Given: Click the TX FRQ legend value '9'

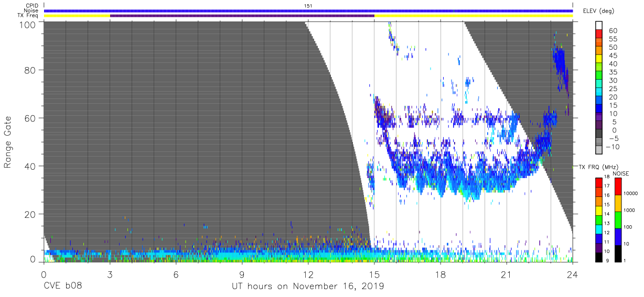Looking at the screenshot, I should (x=607, y=260).
